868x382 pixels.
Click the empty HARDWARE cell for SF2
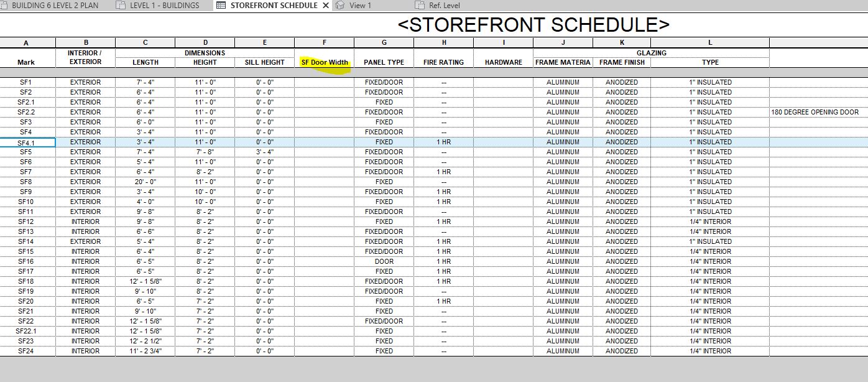pos(503,92)
